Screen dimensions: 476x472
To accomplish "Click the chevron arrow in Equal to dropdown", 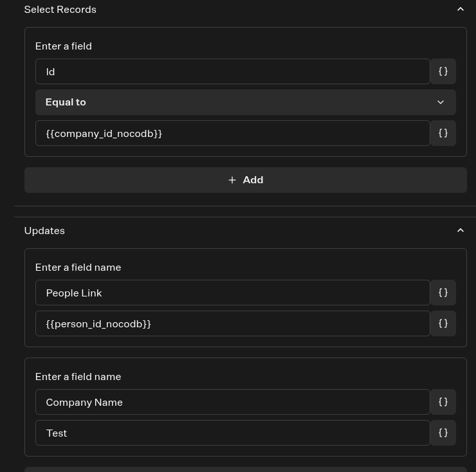I will coord(441,102).
